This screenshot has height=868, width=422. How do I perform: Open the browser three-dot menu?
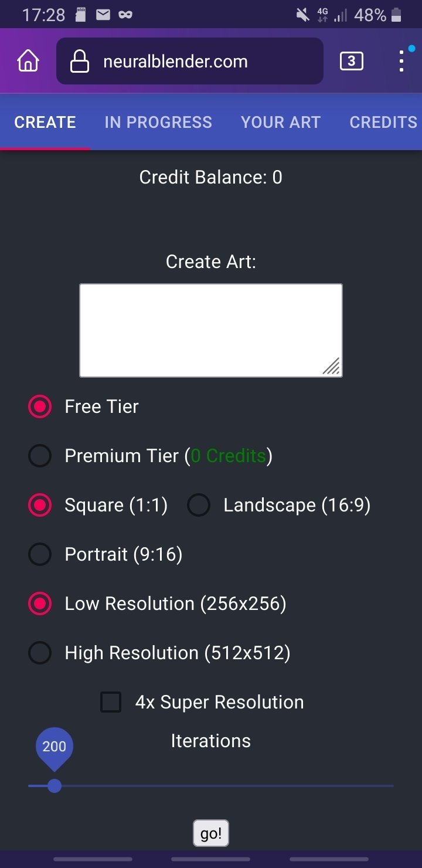coord(401,61)
